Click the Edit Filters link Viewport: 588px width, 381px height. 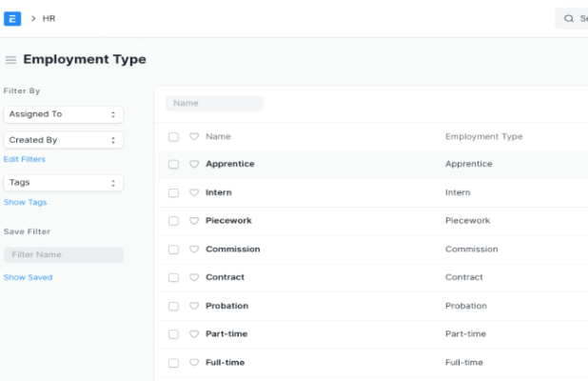point(25,159)
